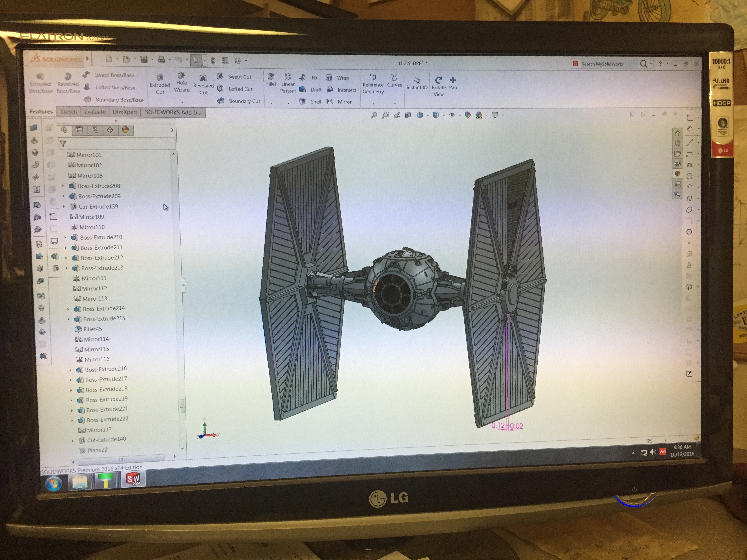Select Swept Boss/Base feature
Screen dimensions: 747x560
point(108,75)
